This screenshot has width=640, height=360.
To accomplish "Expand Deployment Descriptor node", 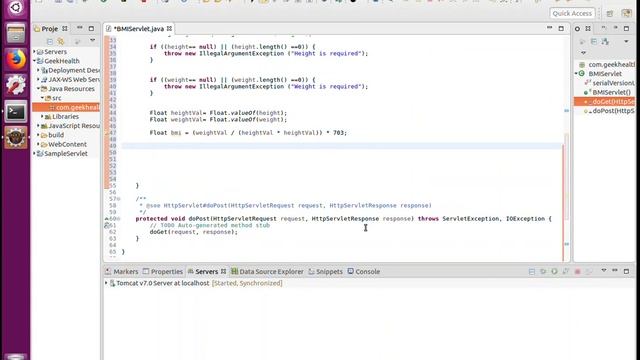I will 38,70.
